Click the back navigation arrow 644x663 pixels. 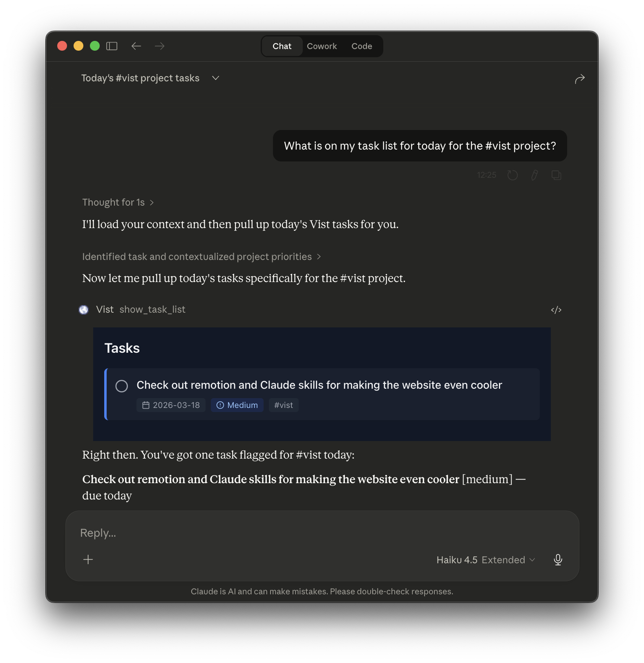click(x=136, y=46)
